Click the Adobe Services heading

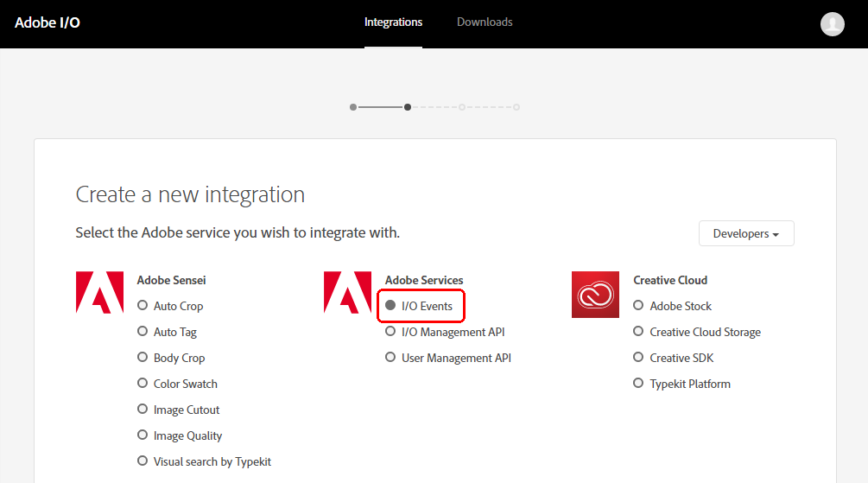pos(424,280)
